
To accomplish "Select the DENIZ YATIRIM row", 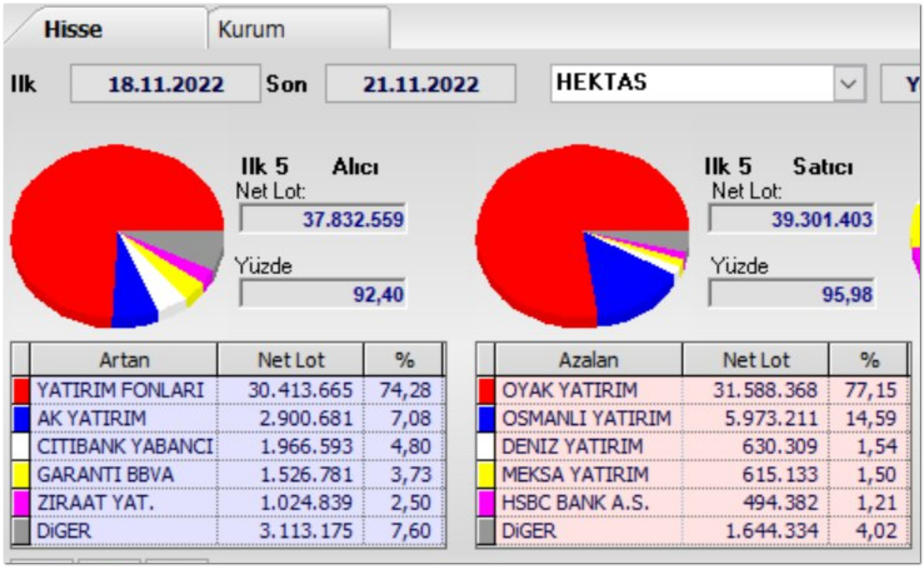I will click(694, 447).
